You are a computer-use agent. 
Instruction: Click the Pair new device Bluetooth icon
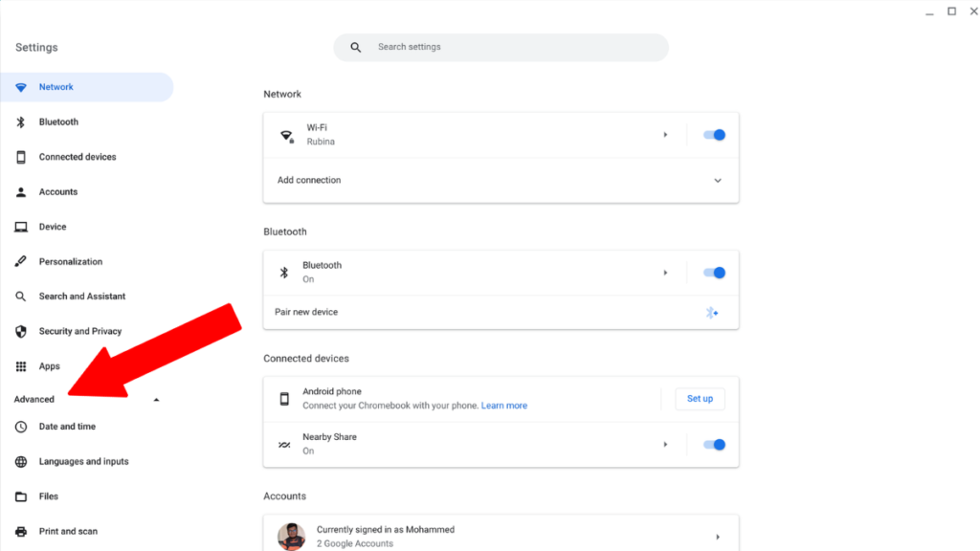pos(712,312)
